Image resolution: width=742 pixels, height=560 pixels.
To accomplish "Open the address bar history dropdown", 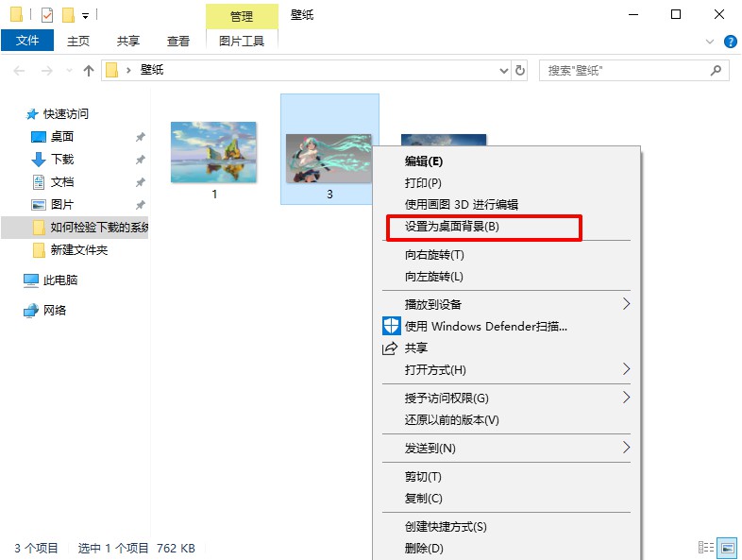I will [x=502, y=71].
